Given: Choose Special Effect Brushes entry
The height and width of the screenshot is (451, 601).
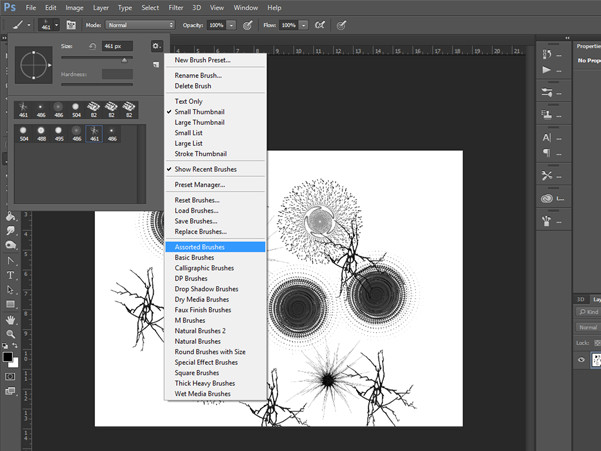Looking at the screenshot, I should click(x=206, y=362).
